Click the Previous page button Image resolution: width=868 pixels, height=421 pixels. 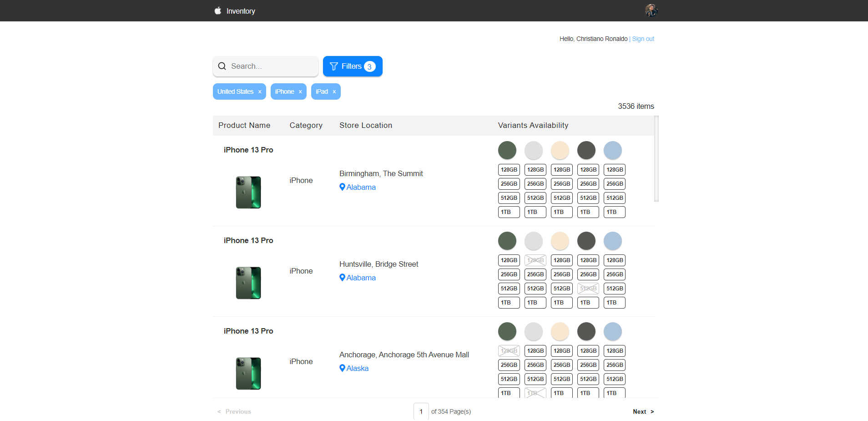[234, 411]
